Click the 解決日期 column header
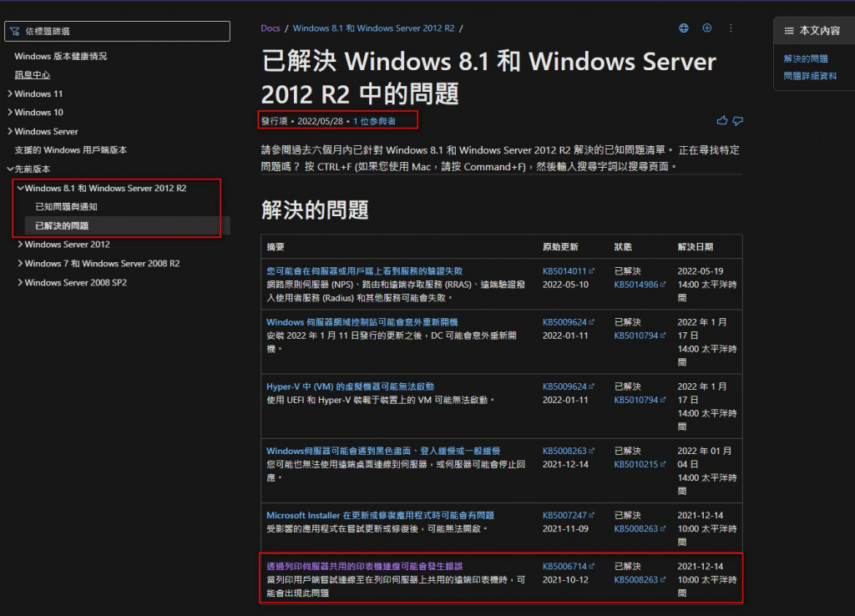Viewport: 855px width, 616px height. pos(696,247)
